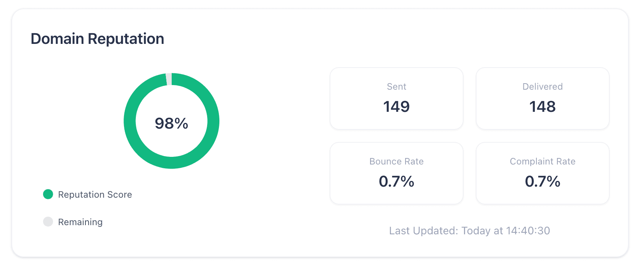Click the 98% donut chart center
The image size is (644, 274).
coord(171,123)
